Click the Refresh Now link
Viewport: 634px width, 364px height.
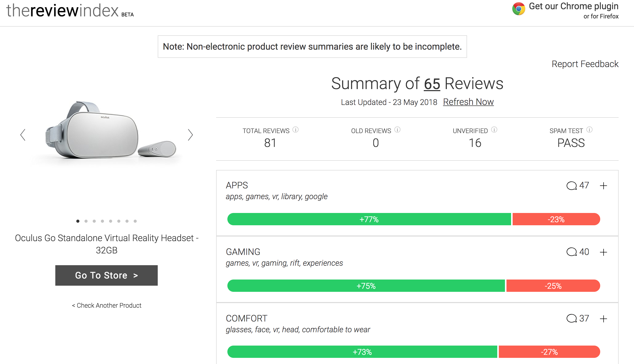[x=468, y=102]
